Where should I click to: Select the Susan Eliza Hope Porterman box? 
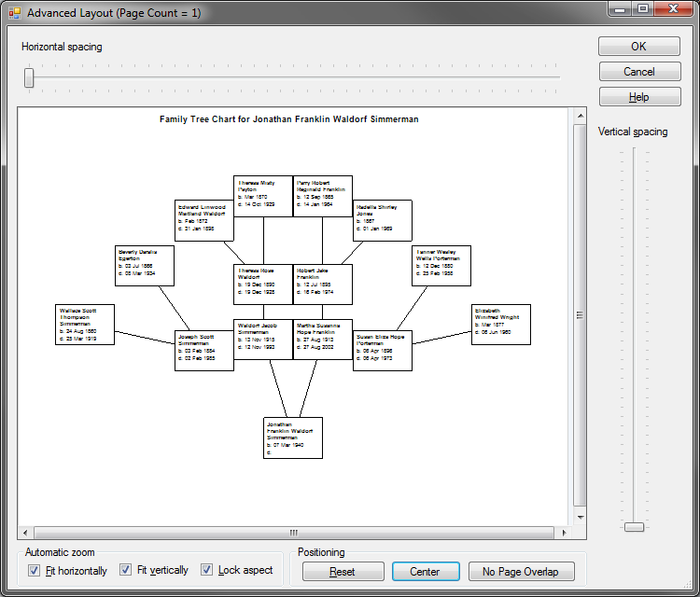point(383,351)
